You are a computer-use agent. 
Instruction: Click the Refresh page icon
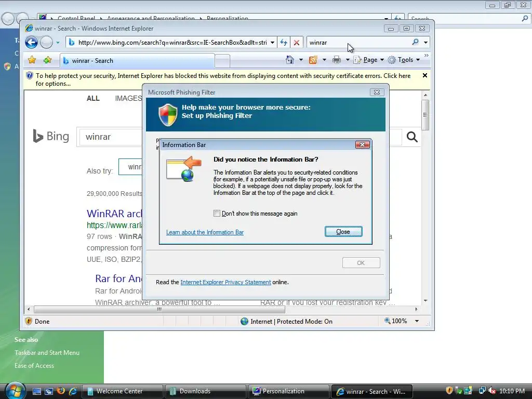point(284,43)
